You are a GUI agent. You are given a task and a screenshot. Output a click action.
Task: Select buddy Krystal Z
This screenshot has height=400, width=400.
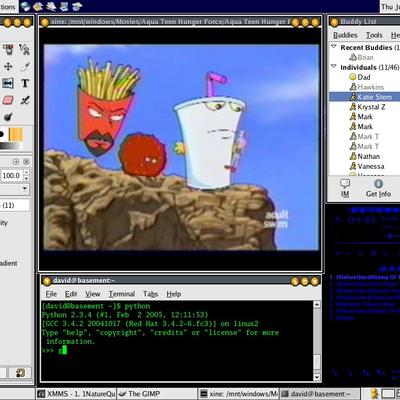[371, 107]
